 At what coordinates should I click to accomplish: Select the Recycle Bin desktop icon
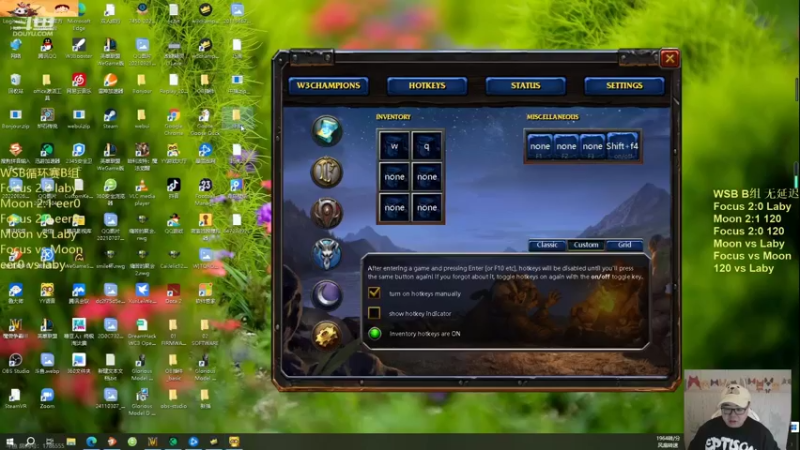tap(15, 83)
